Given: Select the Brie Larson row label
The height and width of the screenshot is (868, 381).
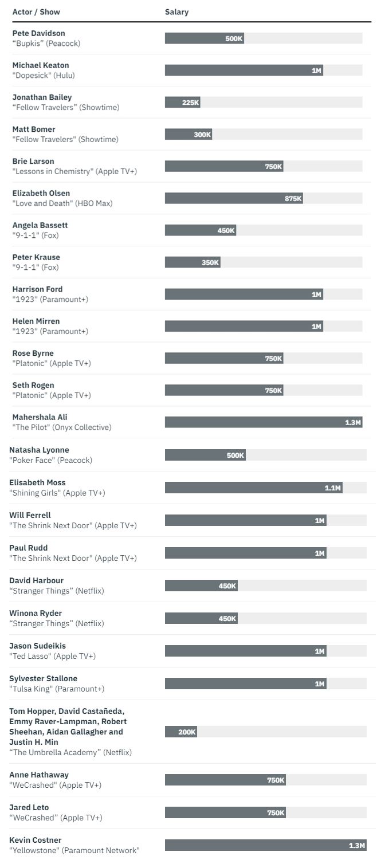Looking at the screenshot, I should click(33, 162).
